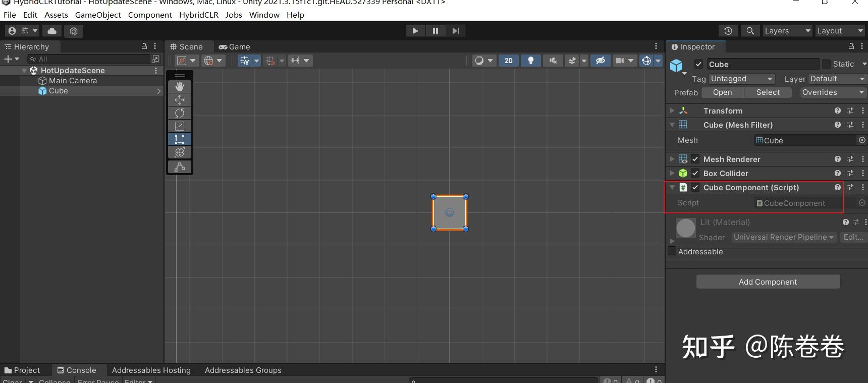Select the Hand tool in scene toolbar

click(x=180, y=87)
